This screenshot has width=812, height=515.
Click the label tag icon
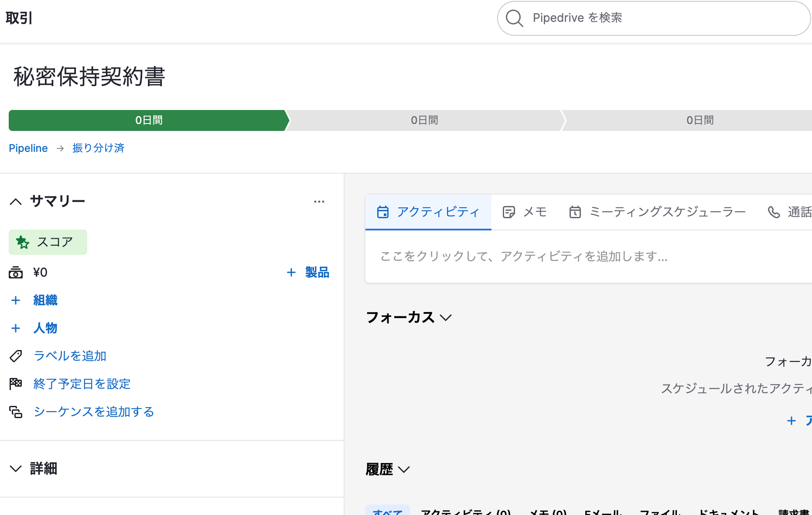[16, 356]
